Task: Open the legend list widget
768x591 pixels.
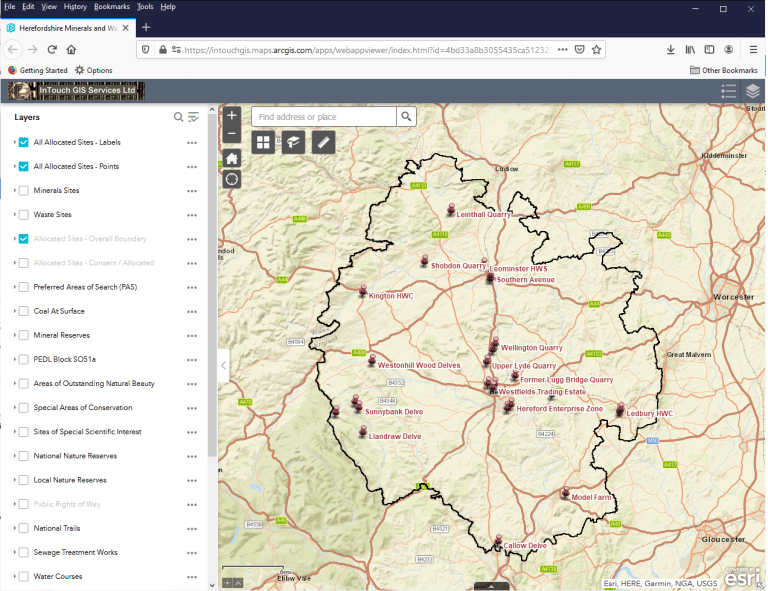Action: 728,91
